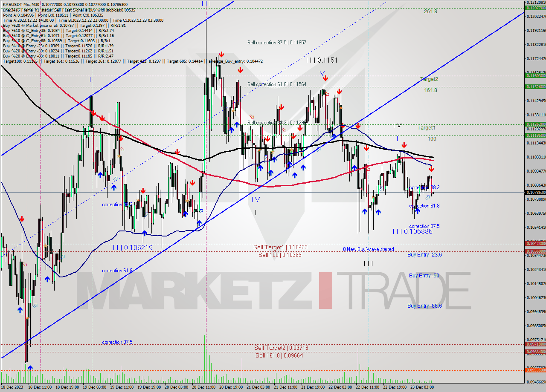Click the red 0.0971800 price tag
The image size is (546, 392).
pos(535,344)
